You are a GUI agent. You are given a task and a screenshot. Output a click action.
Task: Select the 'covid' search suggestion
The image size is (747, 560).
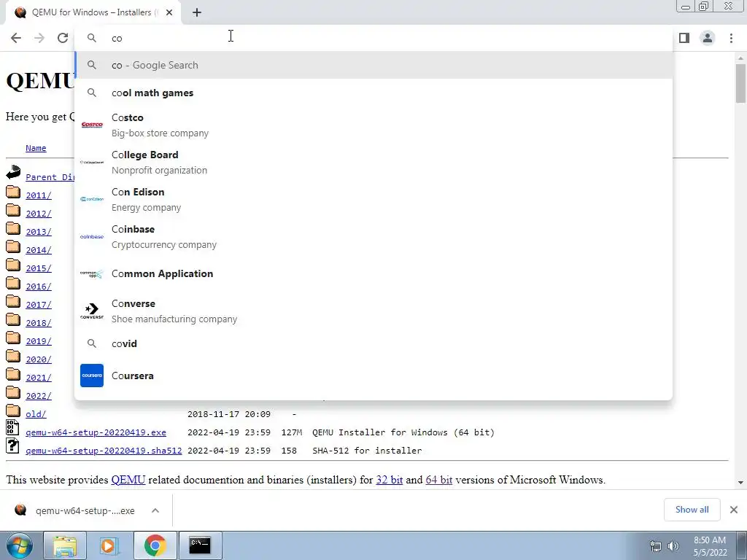click(373, 344)
